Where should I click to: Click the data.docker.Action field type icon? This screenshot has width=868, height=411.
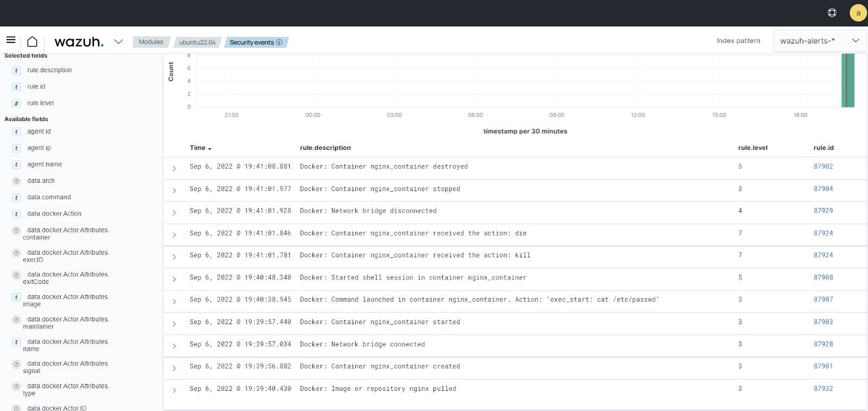17,214
